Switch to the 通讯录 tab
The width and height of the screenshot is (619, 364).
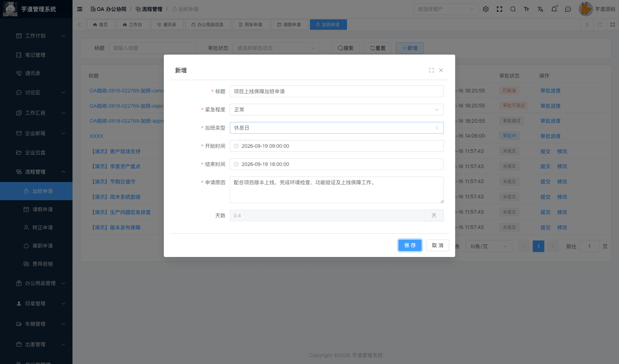tap(167, 25)
